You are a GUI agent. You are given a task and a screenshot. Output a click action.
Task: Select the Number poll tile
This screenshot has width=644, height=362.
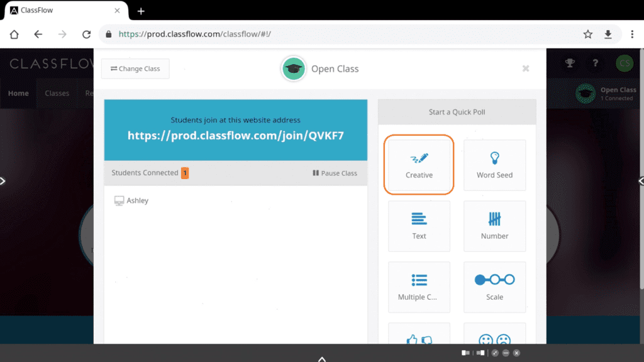pos(494,226)
